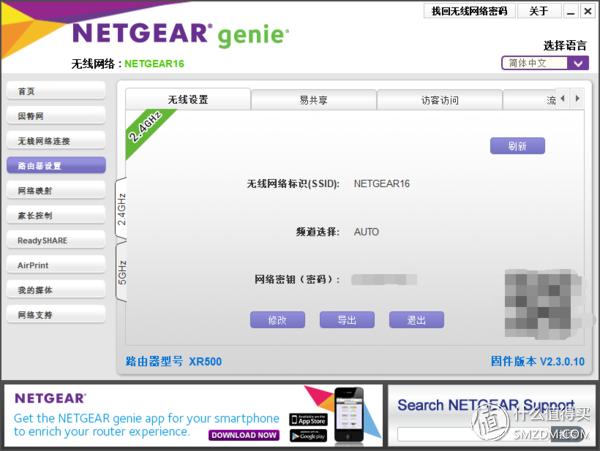Click the App Store badge
This screenshot has height=451, width=600.
[x=308, y=420]
